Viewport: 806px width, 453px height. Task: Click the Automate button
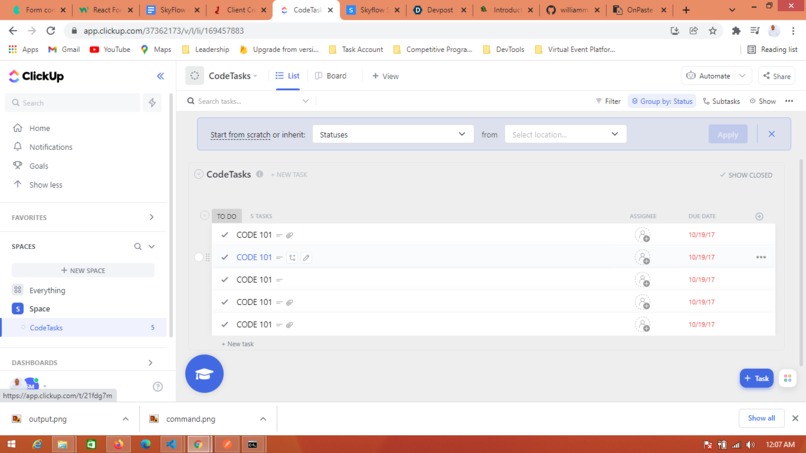709,76
